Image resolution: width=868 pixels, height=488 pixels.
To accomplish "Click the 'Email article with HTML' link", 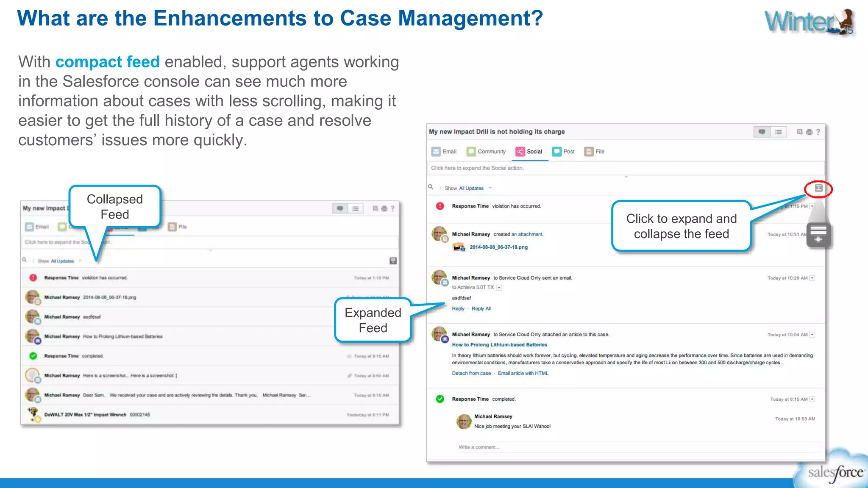I will pos(523,373).
